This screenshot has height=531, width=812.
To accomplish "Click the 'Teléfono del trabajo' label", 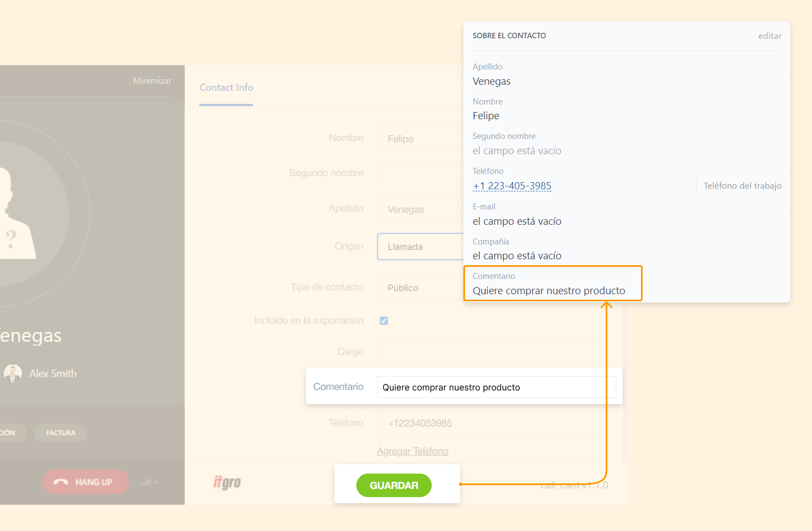I will click(x=742, y=186).
